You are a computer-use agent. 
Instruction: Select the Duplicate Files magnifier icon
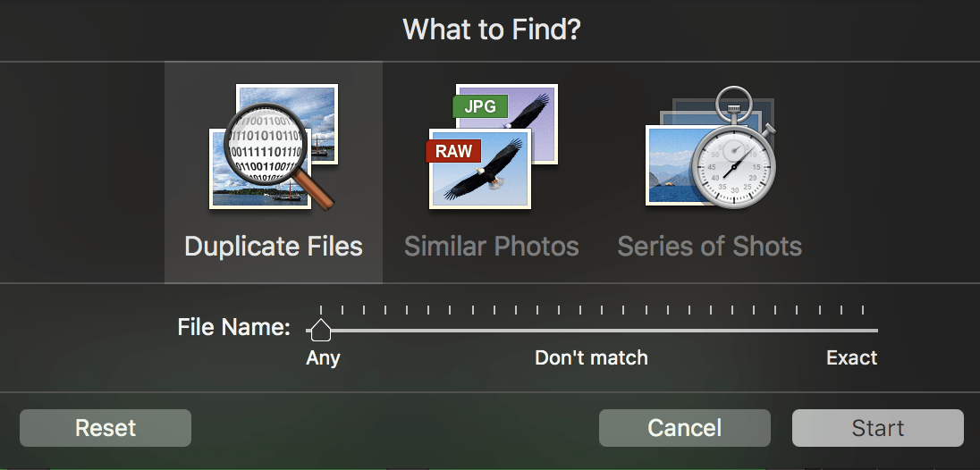tap(273, 147)
